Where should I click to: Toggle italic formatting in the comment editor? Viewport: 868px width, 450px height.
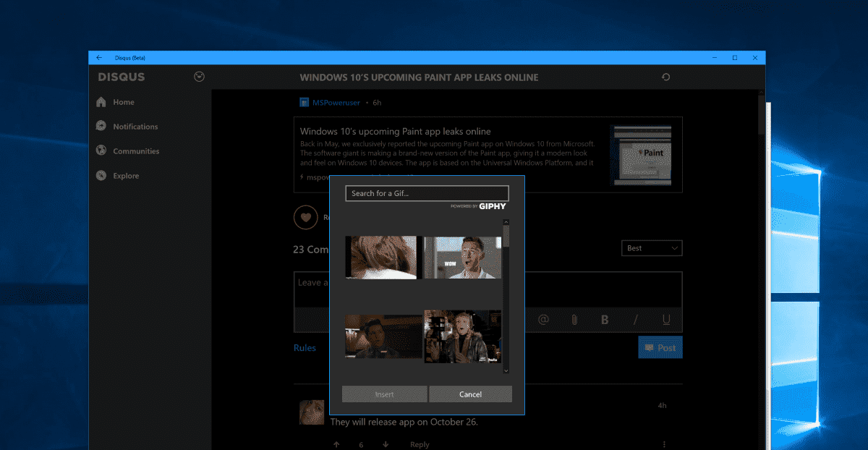click(635, 319)
